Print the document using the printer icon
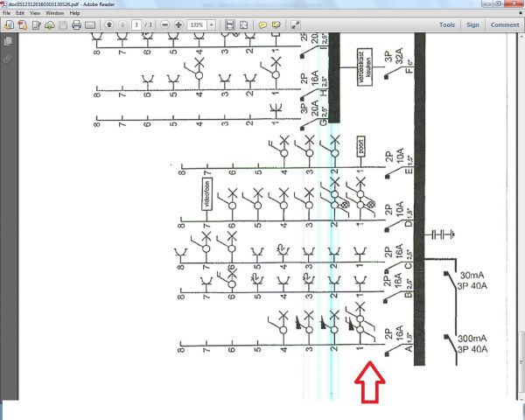 tap(77, 24)
